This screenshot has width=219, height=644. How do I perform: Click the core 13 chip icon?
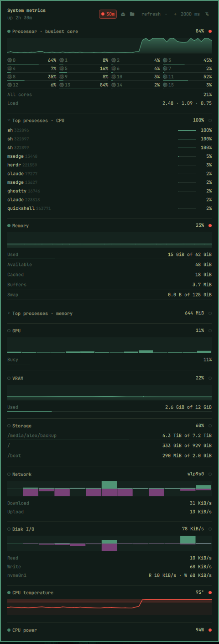[62, 85]
